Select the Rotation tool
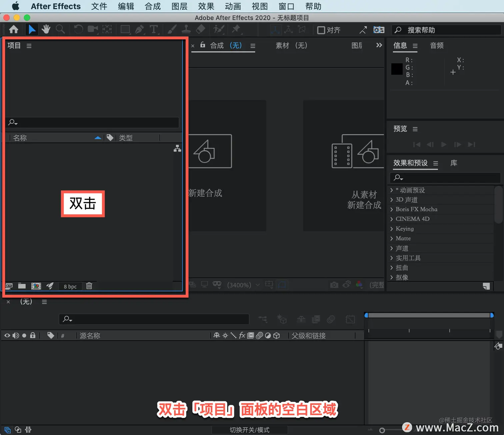This screenshot has height=435, width=504. [78, 30]
